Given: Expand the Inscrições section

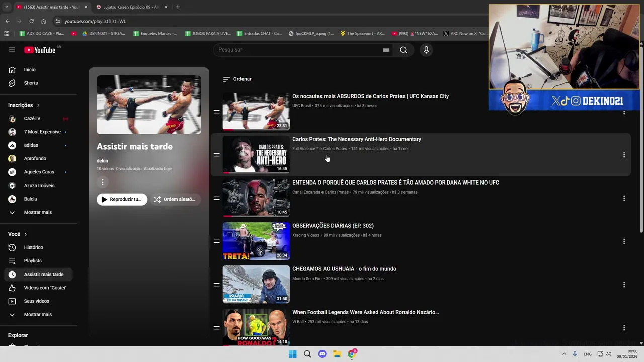Looking at the screenshot, I should 24,105.
